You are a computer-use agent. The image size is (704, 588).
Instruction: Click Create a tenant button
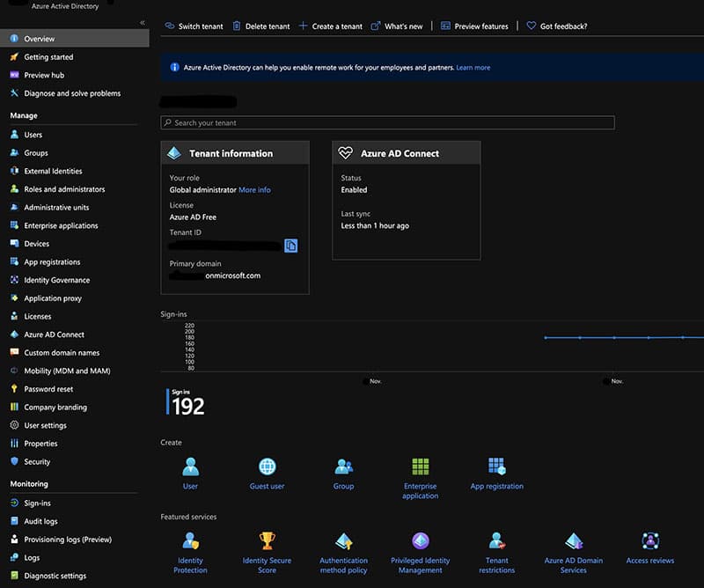[331, 26]
